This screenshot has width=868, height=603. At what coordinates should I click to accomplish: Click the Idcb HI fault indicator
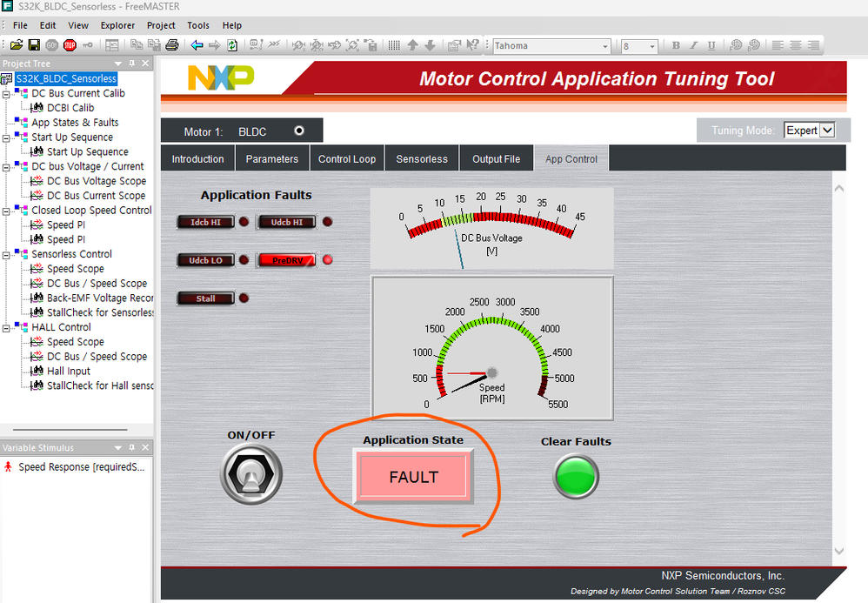coord(206,222)
